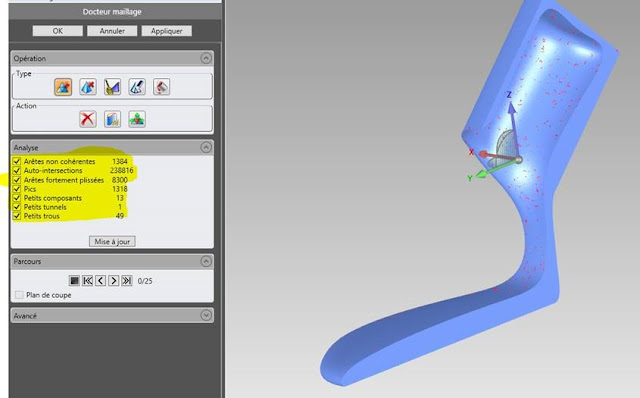Jump to last problem in Parcours

[127, 280]
